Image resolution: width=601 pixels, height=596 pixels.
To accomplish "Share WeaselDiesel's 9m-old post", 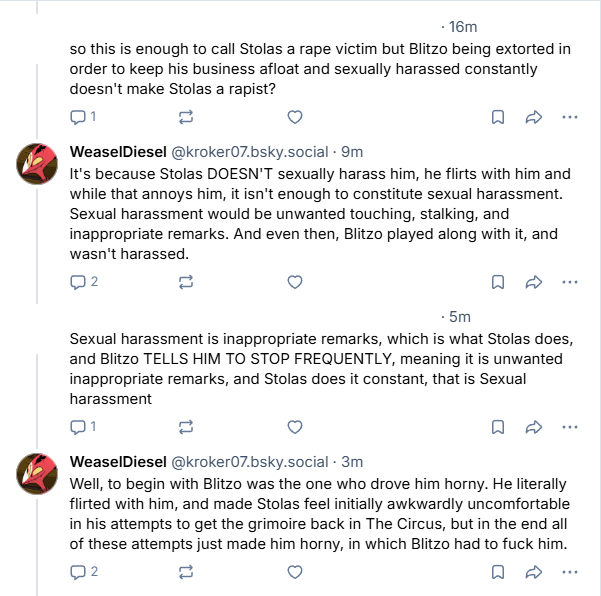I will point(533,282).
